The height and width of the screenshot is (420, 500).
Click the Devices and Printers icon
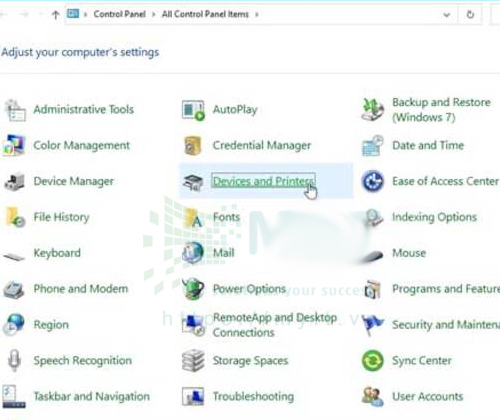click(x=193, y=183)
